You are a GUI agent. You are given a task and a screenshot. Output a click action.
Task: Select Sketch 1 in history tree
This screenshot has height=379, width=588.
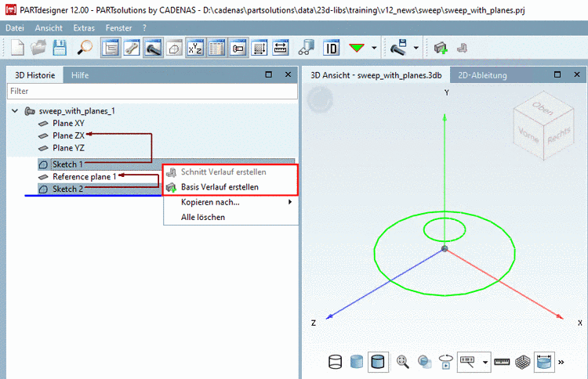point(67,164)
